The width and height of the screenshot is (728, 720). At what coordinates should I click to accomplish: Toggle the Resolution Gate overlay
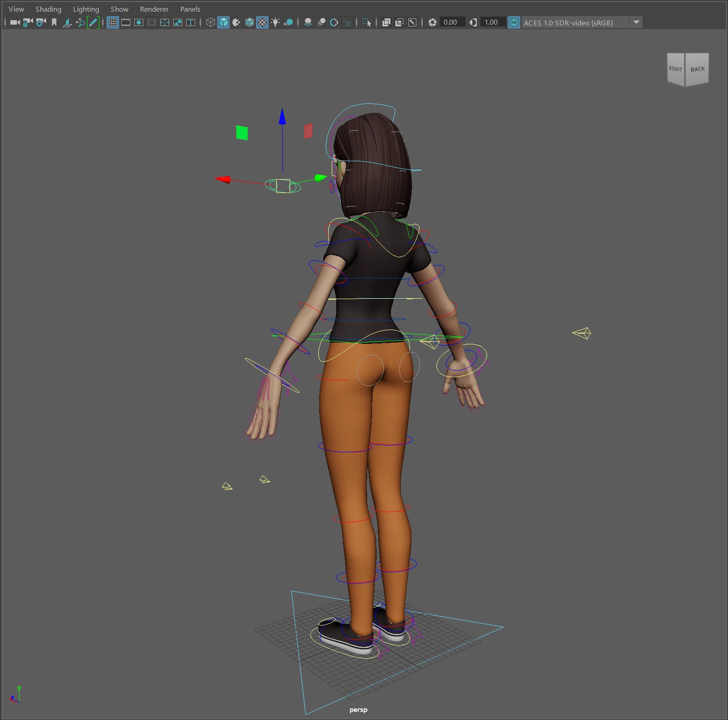(x=139, y=22)
